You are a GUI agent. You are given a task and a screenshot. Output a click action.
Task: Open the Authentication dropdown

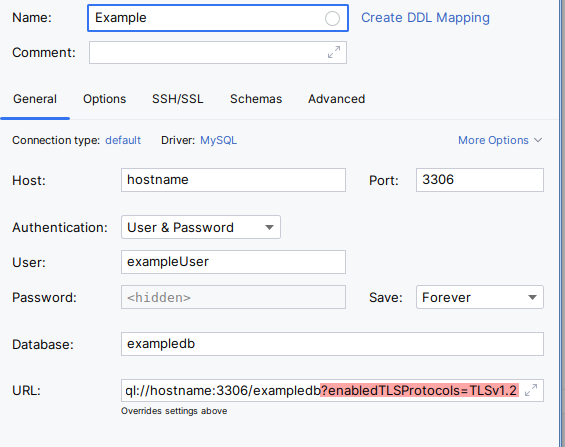coord(201,227)
